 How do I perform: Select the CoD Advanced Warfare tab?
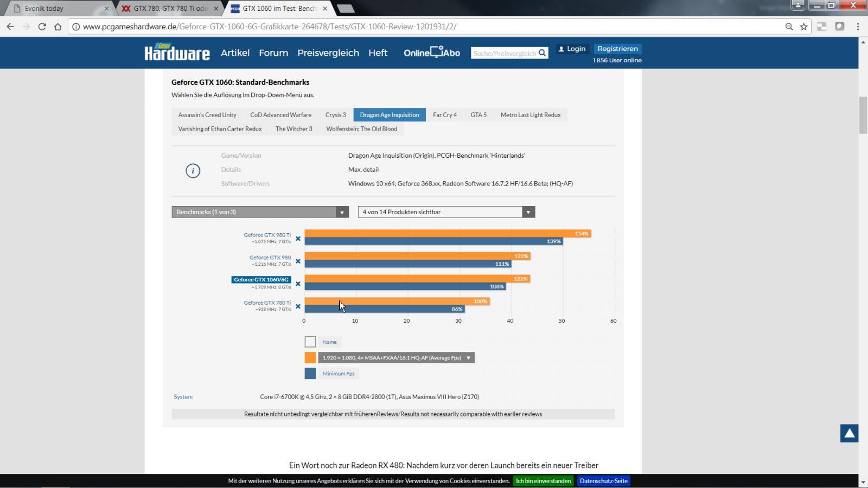(280, 115)
